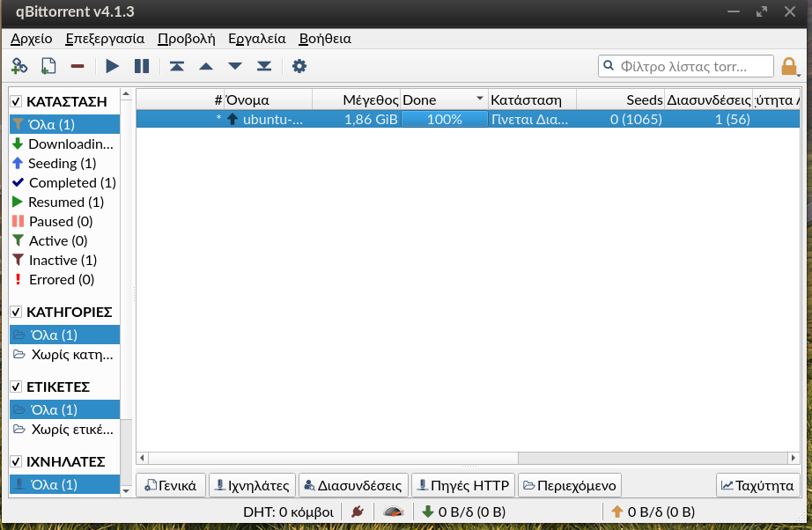Click the connection status plug icon
Viewport: 812px width, 530px height.
pos(358,512)
